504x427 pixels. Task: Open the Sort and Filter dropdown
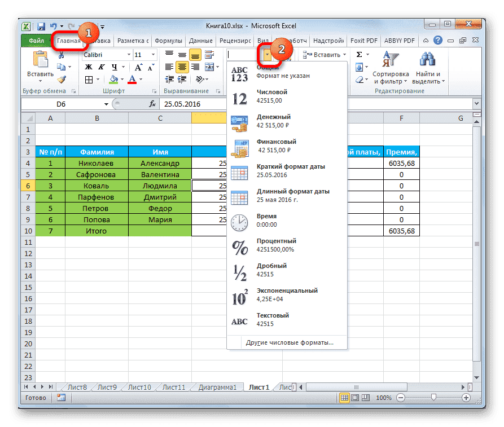pos(391,63)
